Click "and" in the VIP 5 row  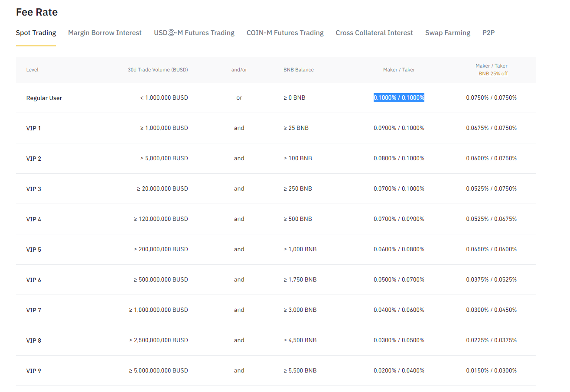[x=239, y=249]
